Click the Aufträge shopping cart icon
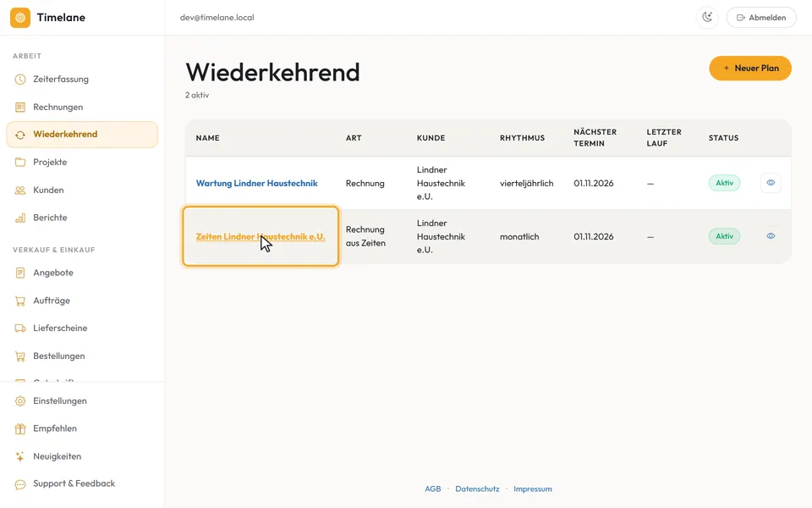 [20, 301]
